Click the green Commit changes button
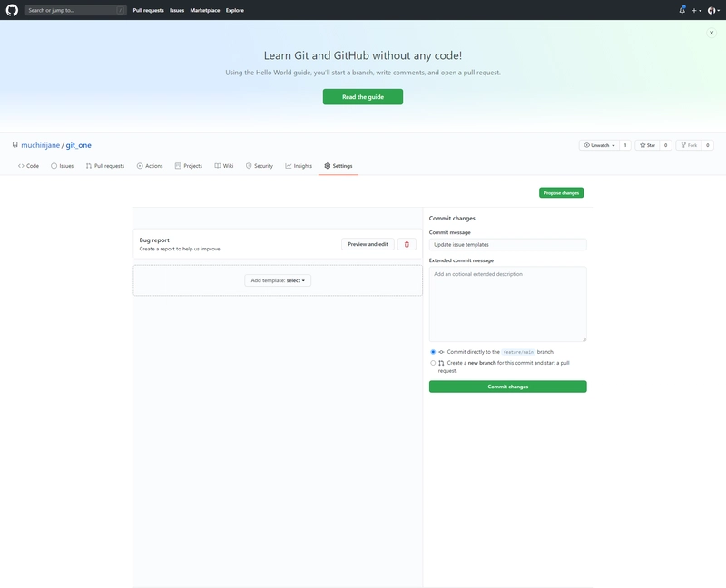Image resolution: width=726 pixels, height=588 pixels. coord(508,387)
